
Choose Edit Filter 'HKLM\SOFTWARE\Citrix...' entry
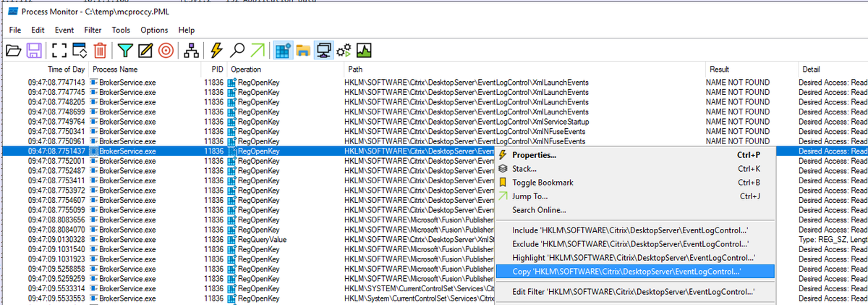(x=634, y=292)
